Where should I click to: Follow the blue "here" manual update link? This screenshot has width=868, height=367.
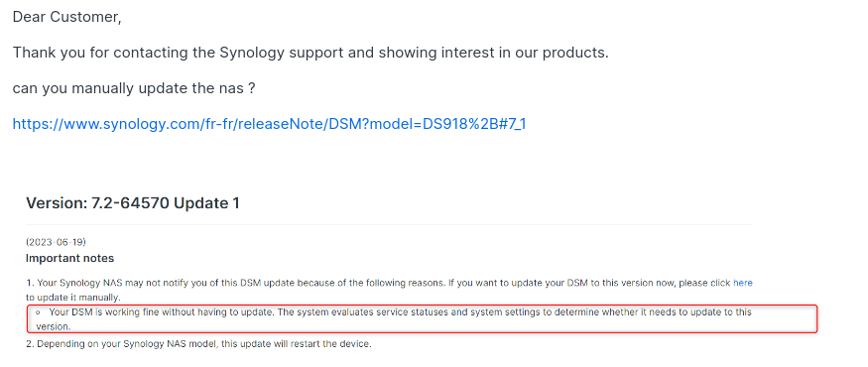pos(742,283)
